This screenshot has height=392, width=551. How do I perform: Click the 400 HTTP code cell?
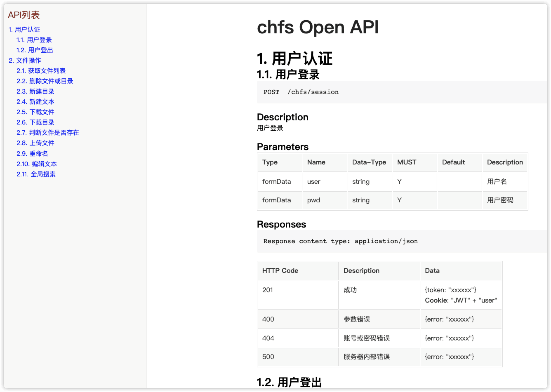298,319
